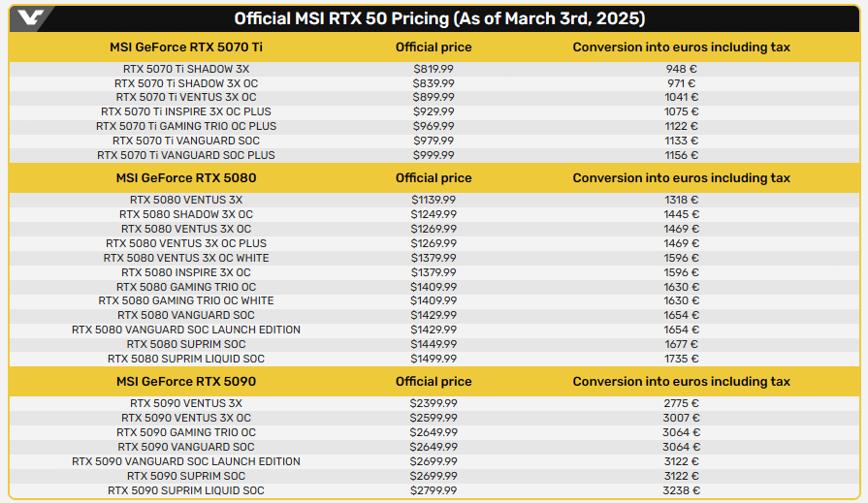Select the MSI GeForce RTX 5070 Ti header
This screenshot has height=503, width=868.
tap(186, 47)
